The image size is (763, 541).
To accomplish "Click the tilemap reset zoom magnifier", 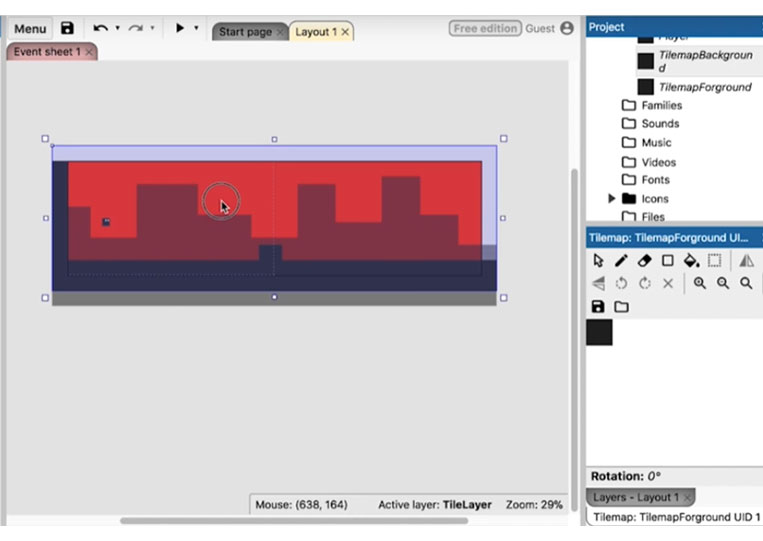I will 746,283.
